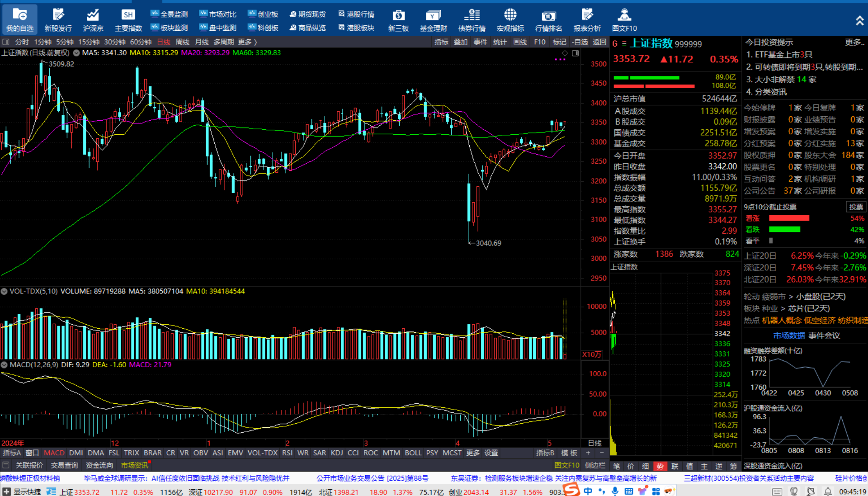The height and width of the screenshot is (496, 868).
Task: Open the 新三板 icon
Action: [398, 20]
